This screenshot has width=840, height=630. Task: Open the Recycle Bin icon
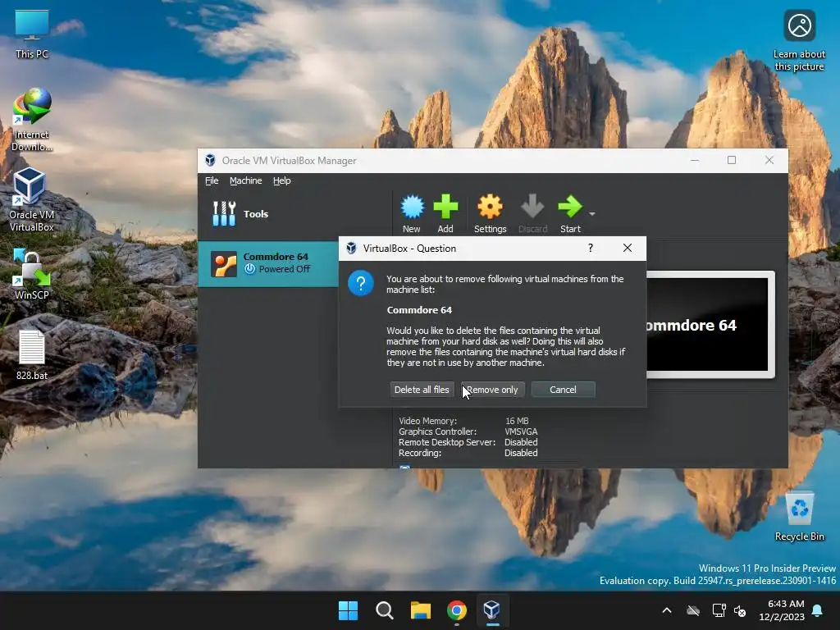point(799,517)
